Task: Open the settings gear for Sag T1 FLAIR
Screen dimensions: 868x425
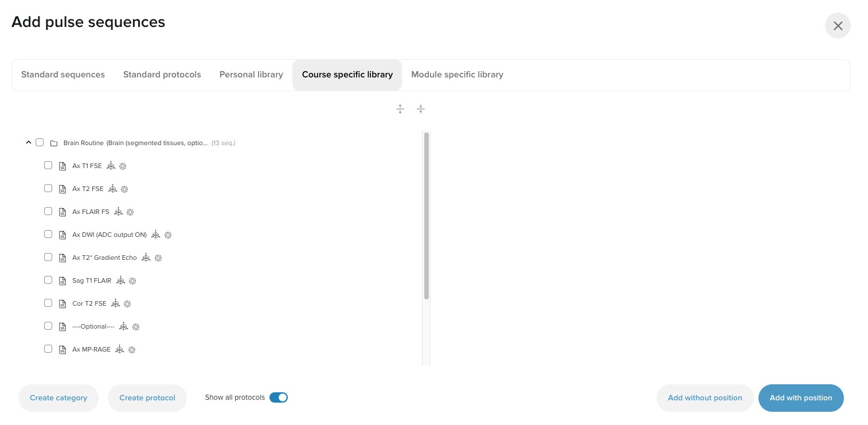Action: pos(132,281)
